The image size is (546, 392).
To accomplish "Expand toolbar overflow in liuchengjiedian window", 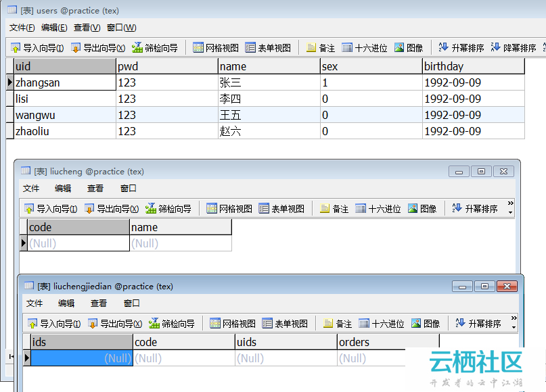I will tap(514, 322).
